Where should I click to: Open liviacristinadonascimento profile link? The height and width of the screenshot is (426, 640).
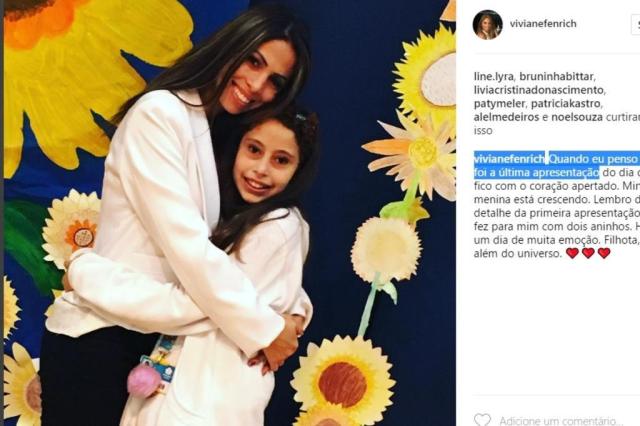coord(538,90)
